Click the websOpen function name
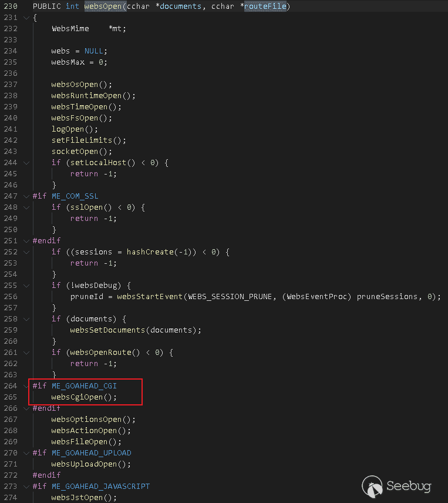This screenshot has height=503, width=448. pos(103,6)
